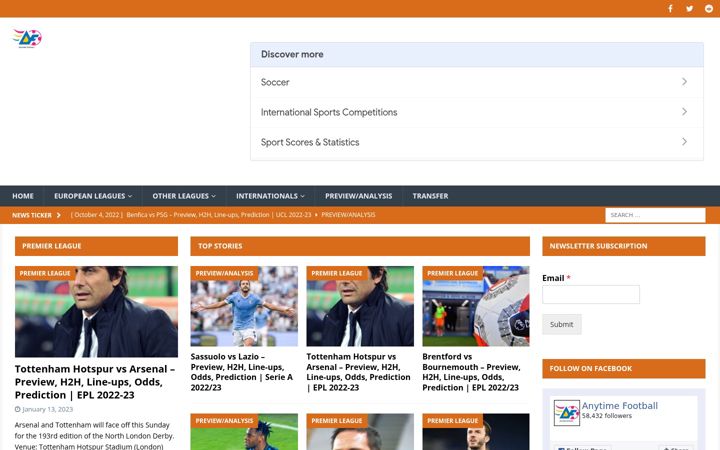Viewport: 720px width, 450px height.
Task: Open International Sports Competitions link
Action: [329, 112]
